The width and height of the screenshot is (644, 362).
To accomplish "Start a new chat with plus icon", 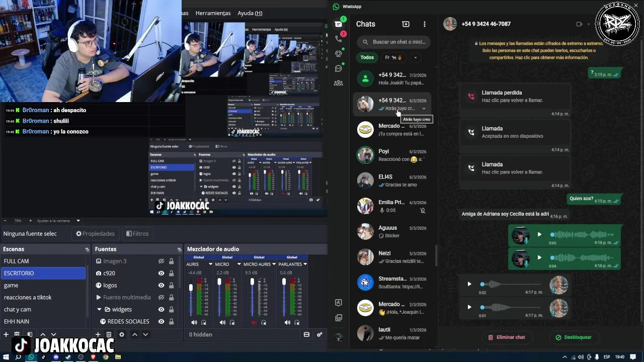I will 406,24.
